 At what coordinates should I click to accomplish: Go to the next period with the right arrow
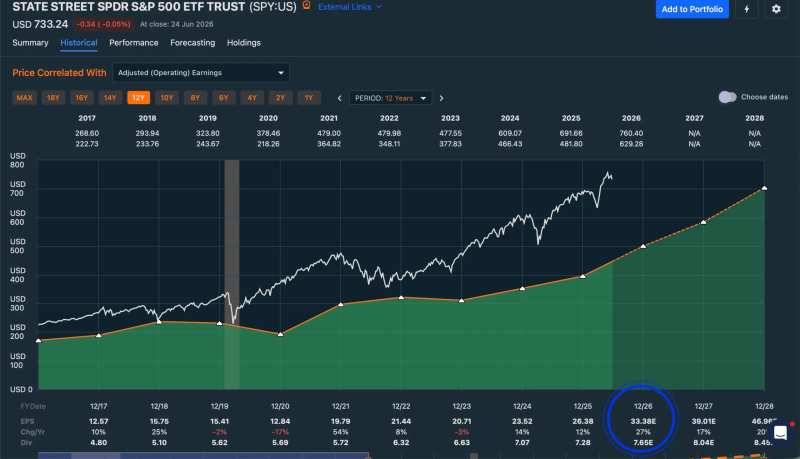click(441, 98)
